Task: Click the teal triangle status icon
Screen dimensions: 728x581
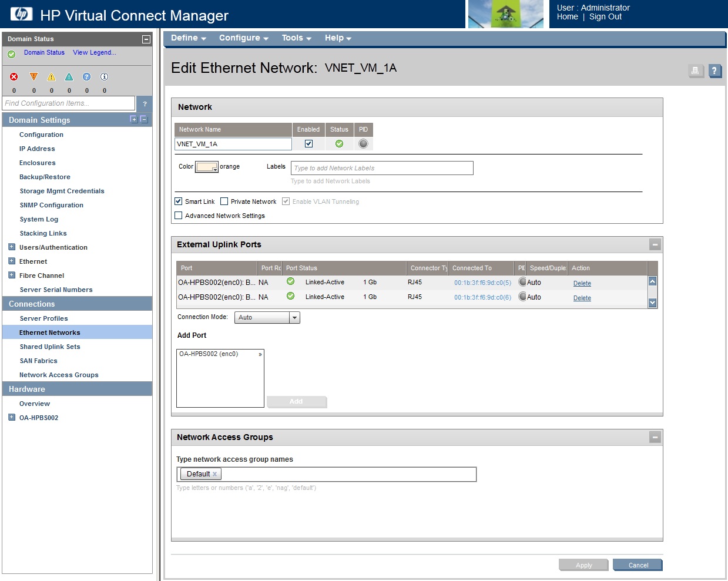Action: click(69, 77)
